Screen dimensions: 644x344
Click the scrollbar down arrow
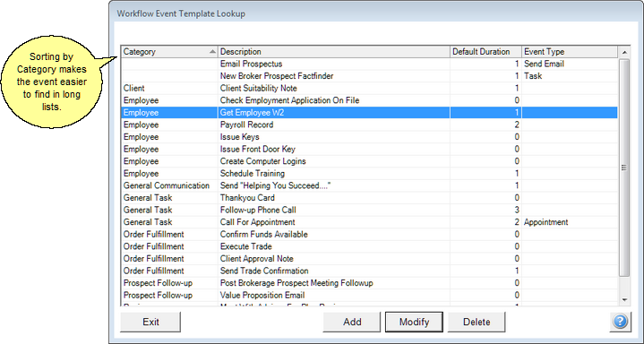(624, 300)
